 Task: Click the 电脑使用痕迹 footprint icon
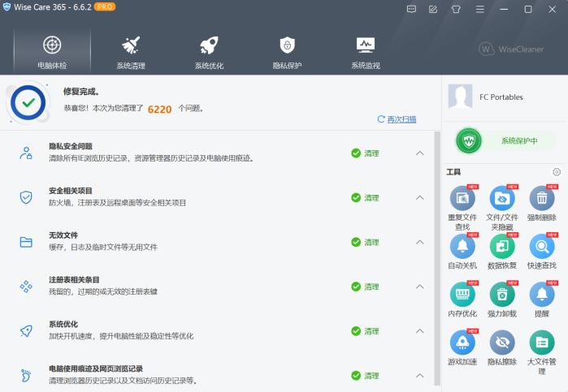click(x=26, y=375)
